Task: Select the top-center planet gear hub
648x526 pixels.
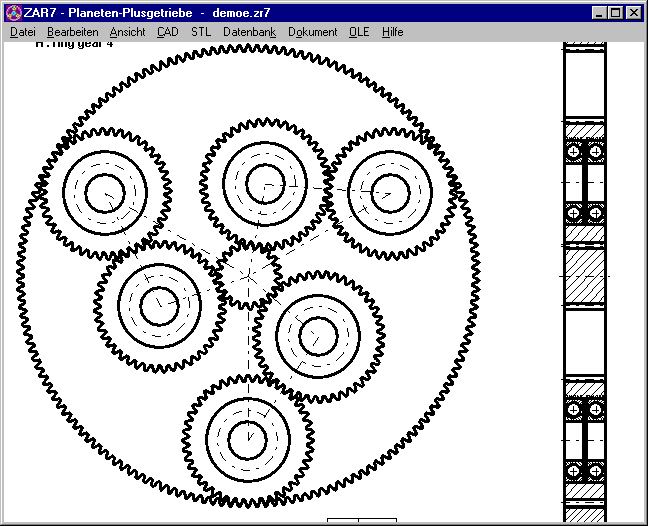Action: (x=265, y=182)
